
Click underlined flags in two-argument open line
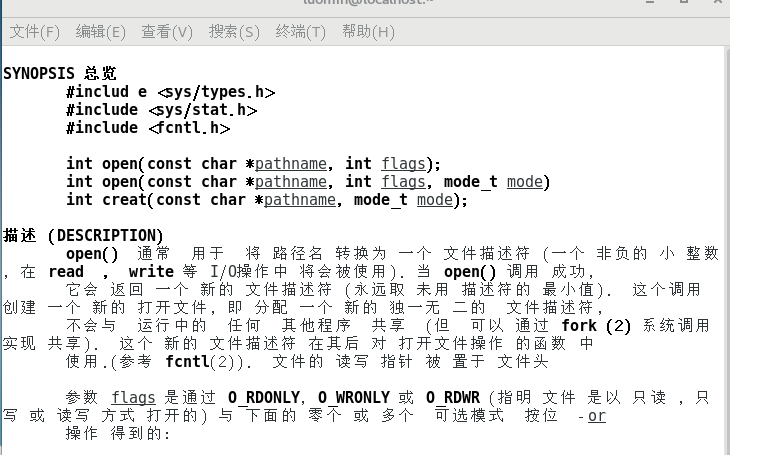403,164
